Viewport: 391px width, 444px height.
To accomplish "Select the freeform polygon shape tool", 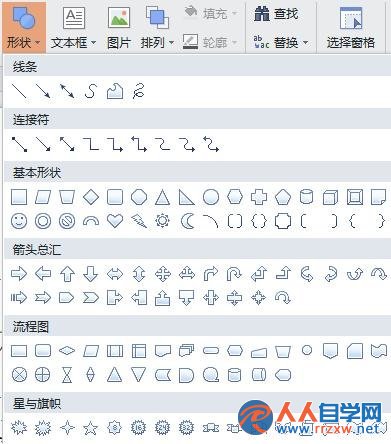I will [x=115, y=91].
